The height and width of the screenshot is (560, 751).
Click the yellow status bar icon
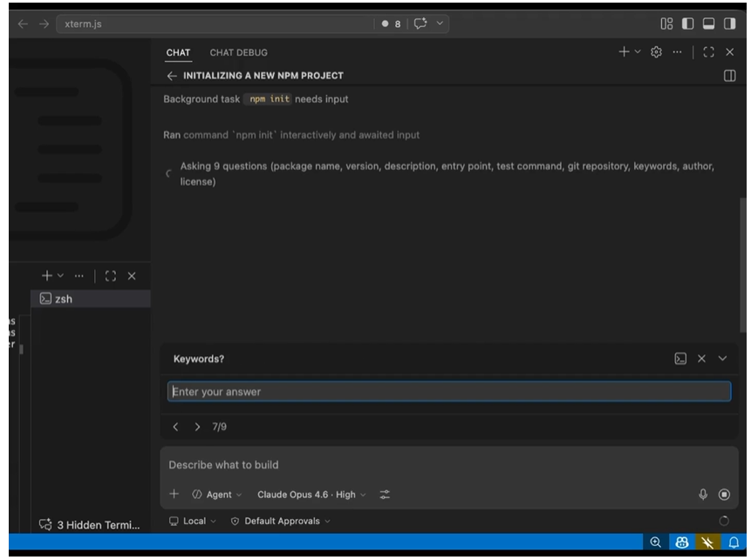pos(707,543)
